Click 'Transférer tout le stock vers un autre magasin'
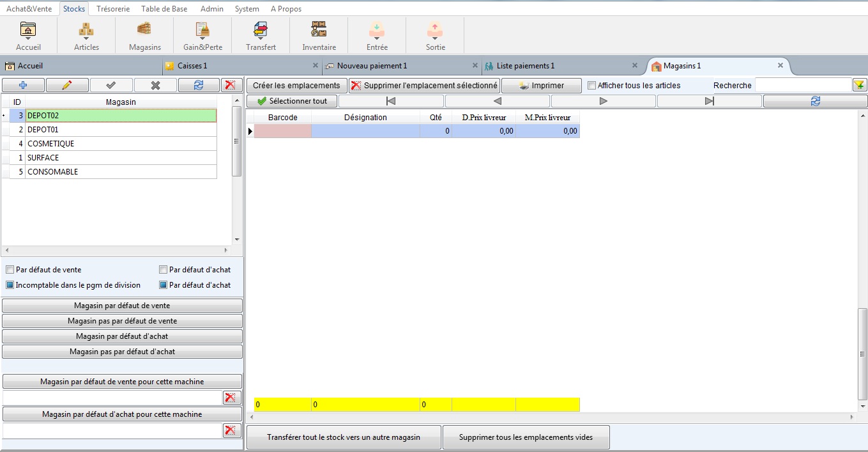The image size is (868, 452). (x=344, y=437)
